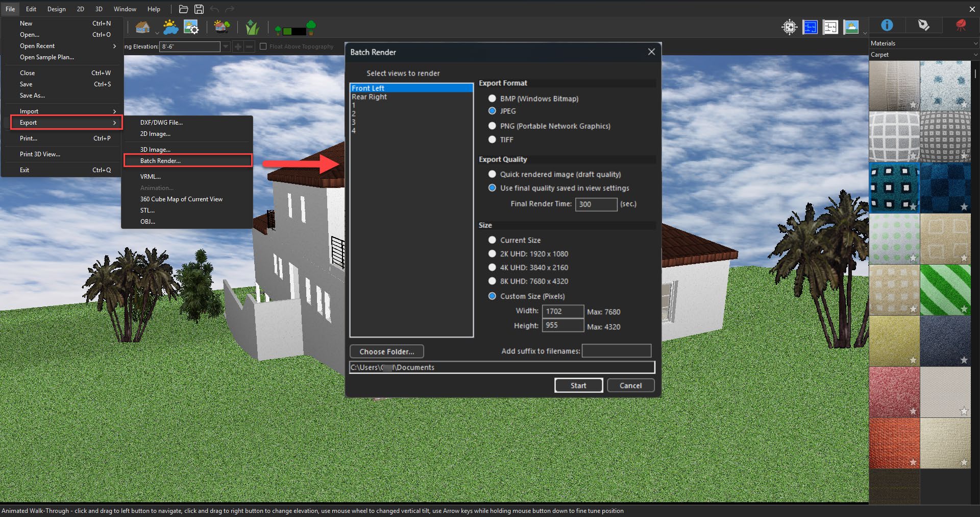Click the floppy disk save icon

click(x=199, y=9)
